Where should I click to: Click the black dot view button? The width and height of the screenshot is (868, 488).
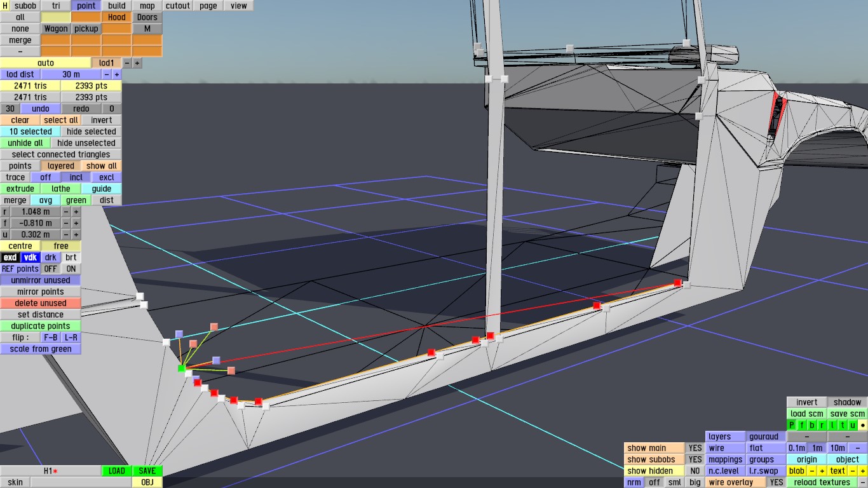pyautogui.click(x=862, y=425)
